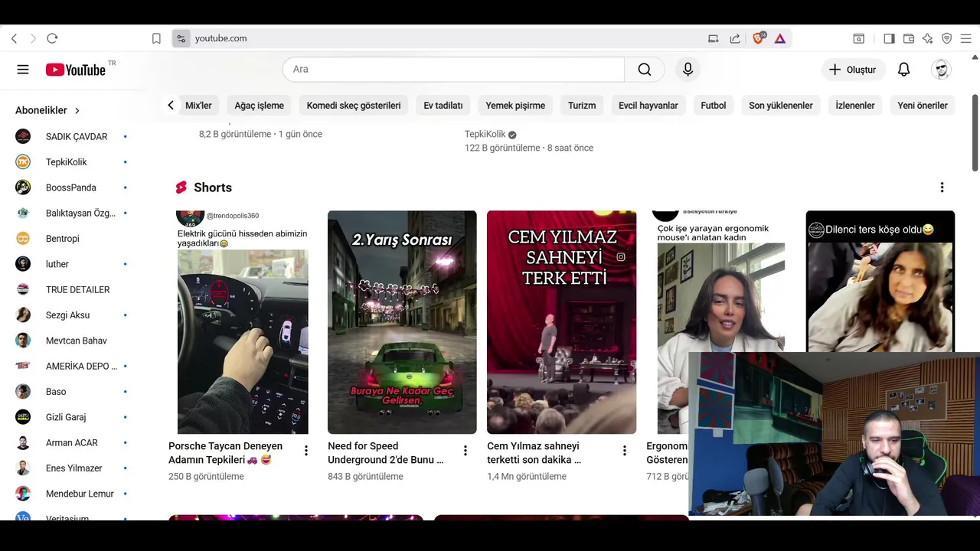Click the cast/media icon in address bar
Viewport: 980px width, 551px height.
click(x=714, y=38)
